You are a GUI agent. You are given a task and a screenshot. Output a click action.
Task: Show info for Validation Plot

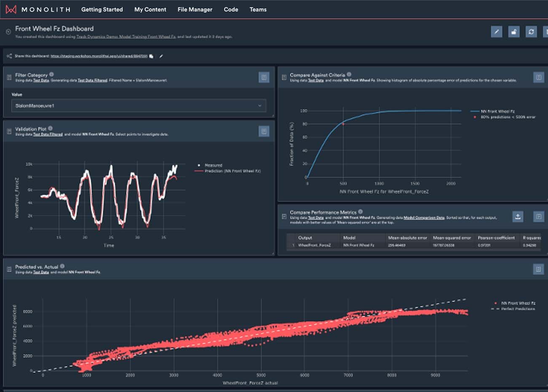tap(50, 128)
